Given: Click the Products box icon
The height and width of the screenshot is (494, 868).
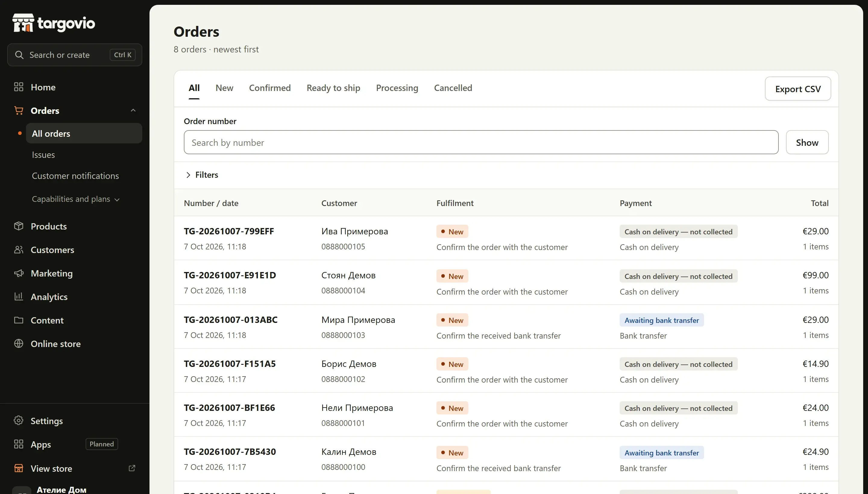Looking at the screenshot, I should point(19,226).
